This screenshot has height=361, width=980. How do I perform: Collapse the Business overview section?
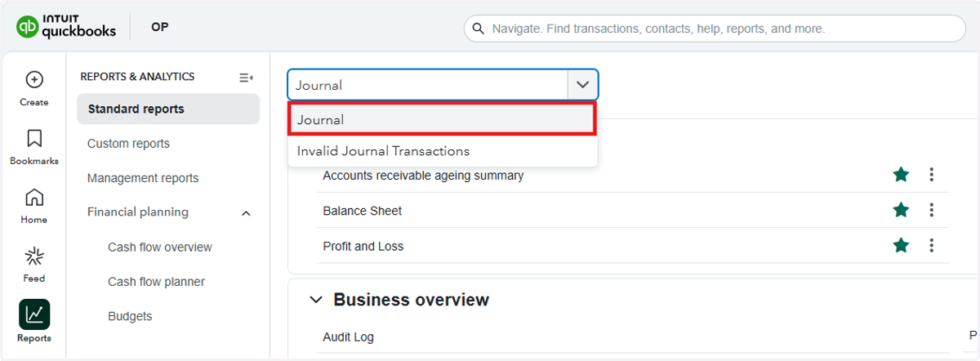[316, 301]
